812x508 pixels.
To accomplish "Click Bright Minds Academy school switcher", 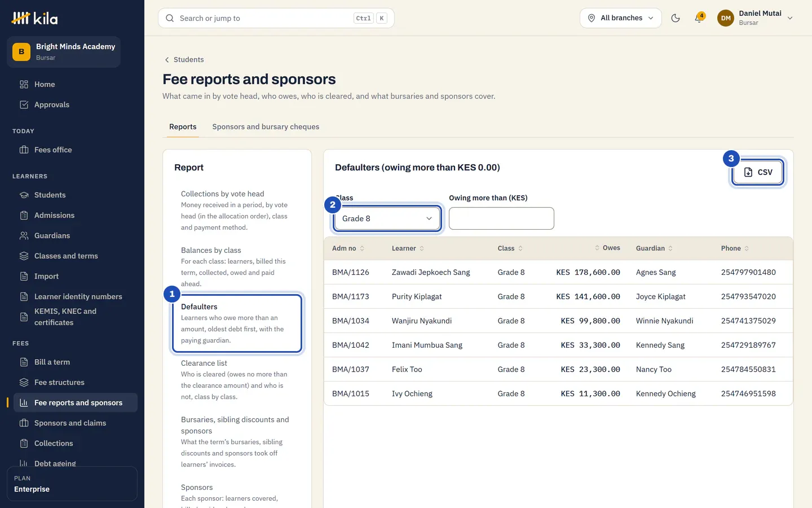I will [64, 52].
